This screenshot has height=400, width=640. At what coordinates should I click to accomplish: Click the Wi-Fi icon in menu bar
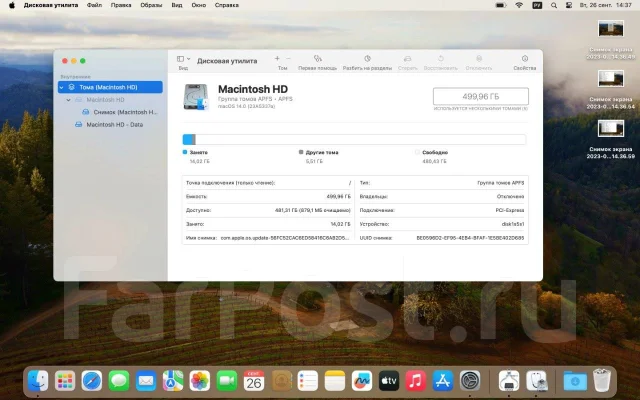point(519,5)
